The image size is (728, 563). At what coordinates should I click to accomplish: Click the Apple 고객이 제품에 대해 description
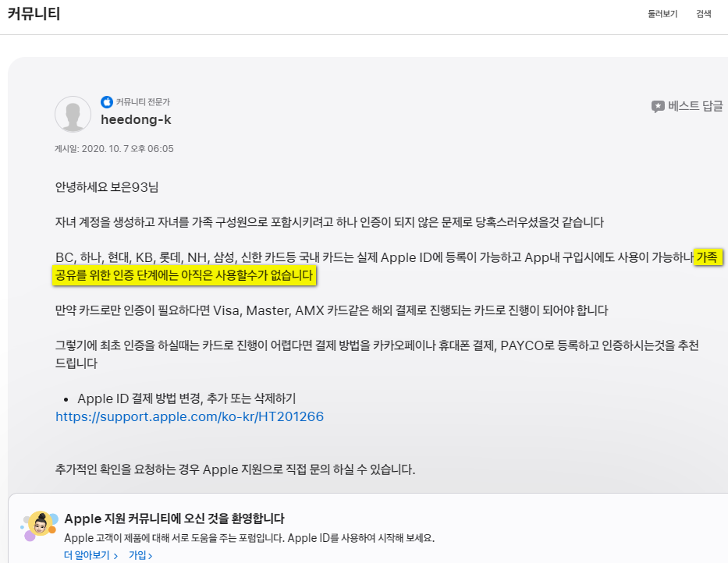pos(250,538)
